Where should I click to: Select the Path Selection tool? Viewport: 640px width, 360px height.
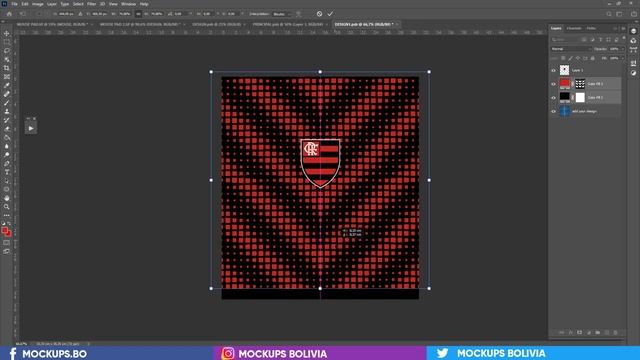(7, 180)
